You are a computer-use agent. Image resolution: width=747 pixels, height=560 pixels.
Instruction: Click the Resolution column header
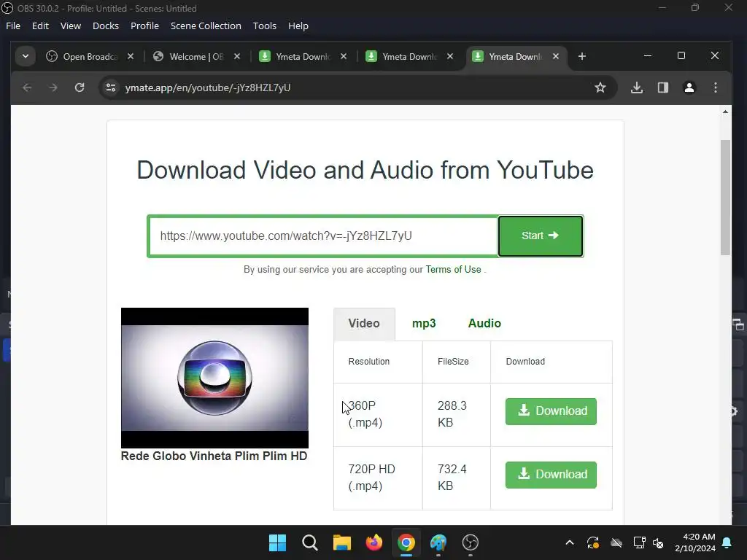pos(368,362)
